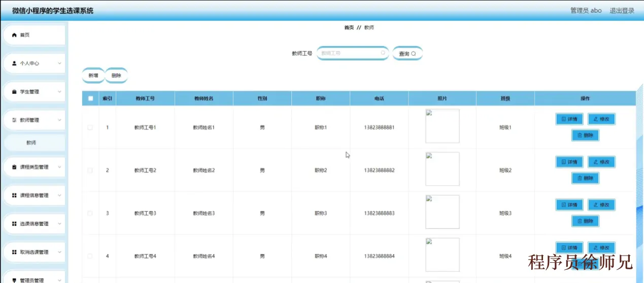Click the broken photo thumbnail in row 1
Screen dimensions: 644x283
pyautogui.click(x=442, y=126)
